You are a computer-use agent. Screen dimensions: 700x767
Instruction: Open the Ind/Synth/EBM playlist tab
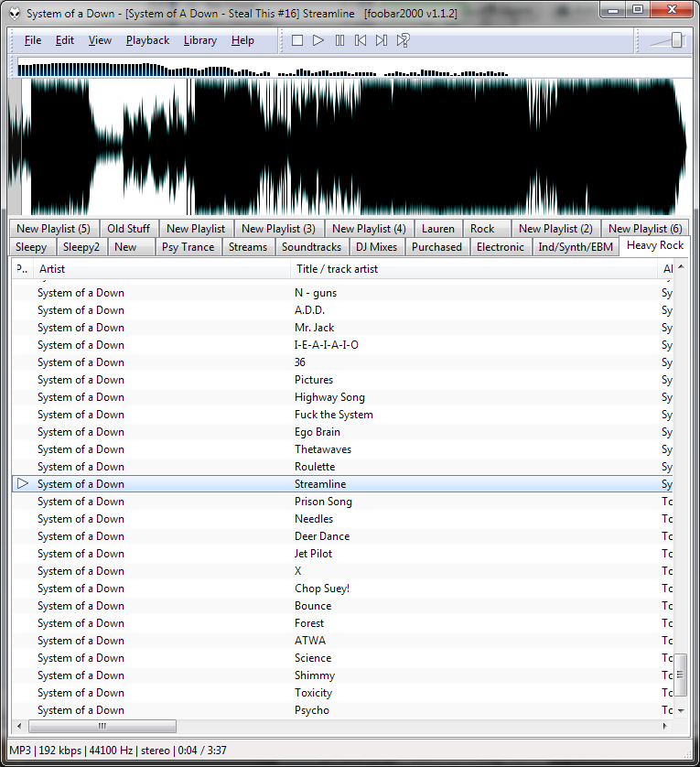576,247
